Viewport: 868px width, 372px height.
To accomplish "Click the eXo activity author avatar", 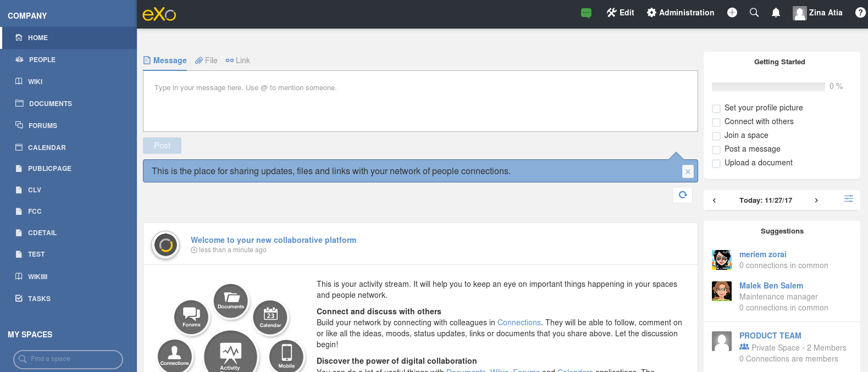I will pos(166,245).
